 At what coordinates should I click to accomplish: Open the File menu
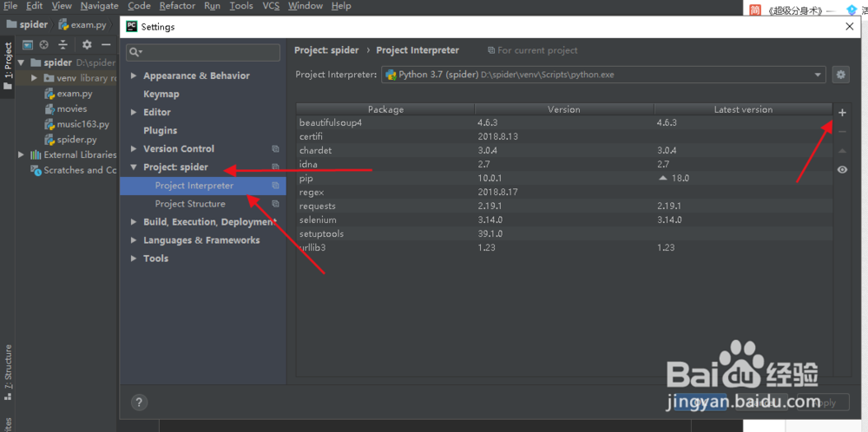pyautogui.click(x=10, y=6)
